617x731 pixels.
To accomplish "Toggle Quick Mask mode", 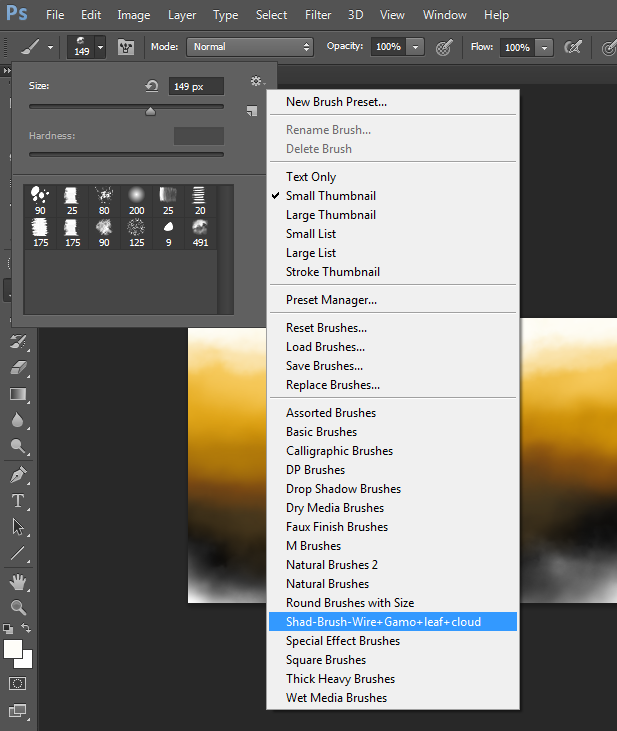I will [x=18, y=684].
